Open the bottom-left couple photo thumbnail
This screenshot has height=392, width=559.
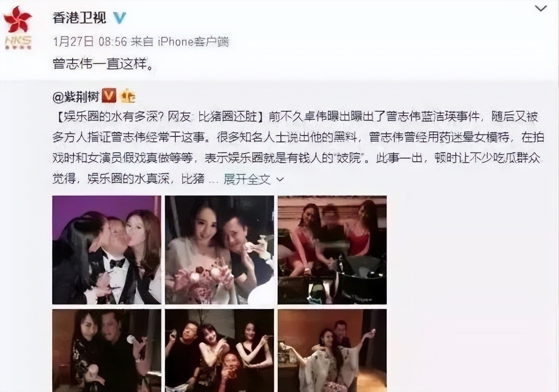(x=106, y=351)
